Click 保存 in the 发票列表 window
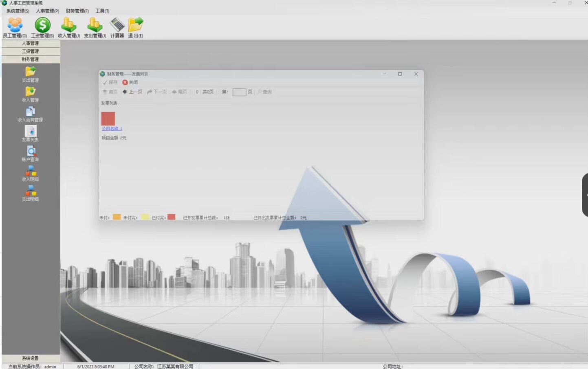This screenshot has height=369, width=588. 110,82
